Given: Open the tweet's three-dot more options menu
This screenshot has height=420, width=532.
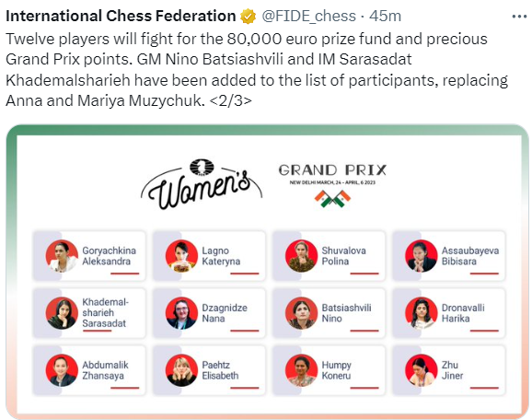Looking at the screenshot, I should [x=519, y=17].
